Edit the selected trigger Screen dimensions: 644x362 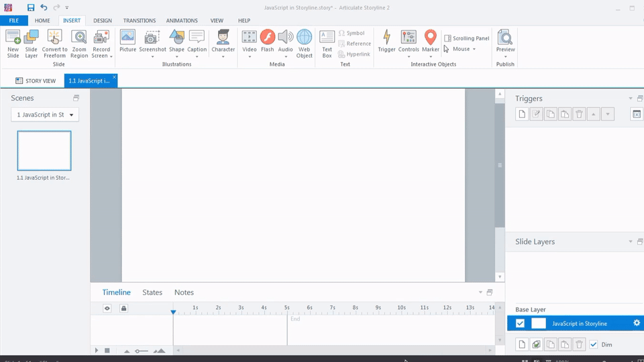[x=536, y=114]
